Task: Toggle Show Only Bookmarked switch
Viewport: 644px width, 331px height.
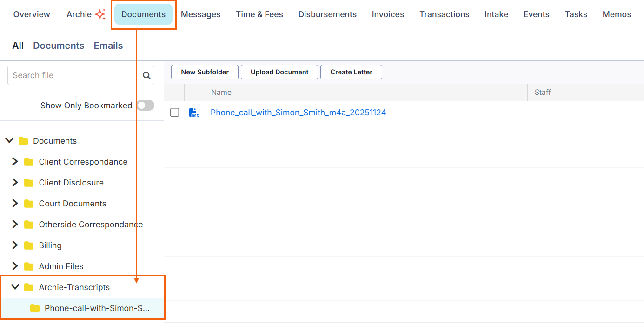Action: point(145,106)
